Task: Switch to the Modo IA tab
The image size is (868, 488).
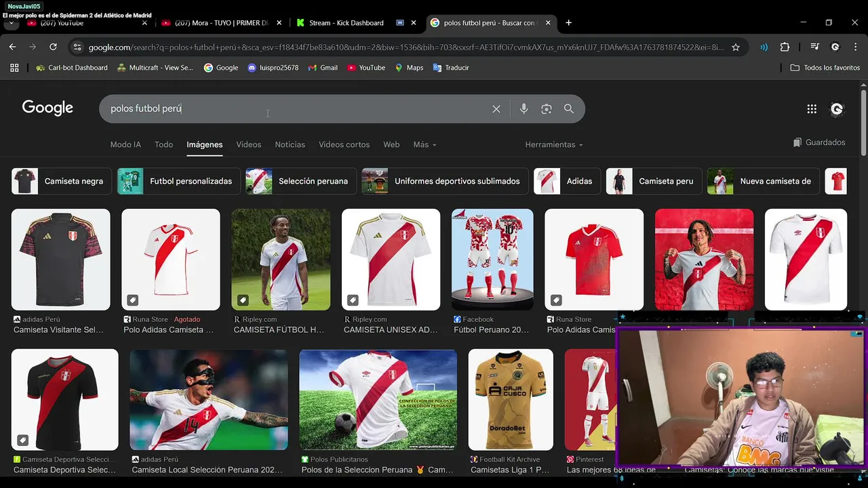Action: [x=125, y=145]
